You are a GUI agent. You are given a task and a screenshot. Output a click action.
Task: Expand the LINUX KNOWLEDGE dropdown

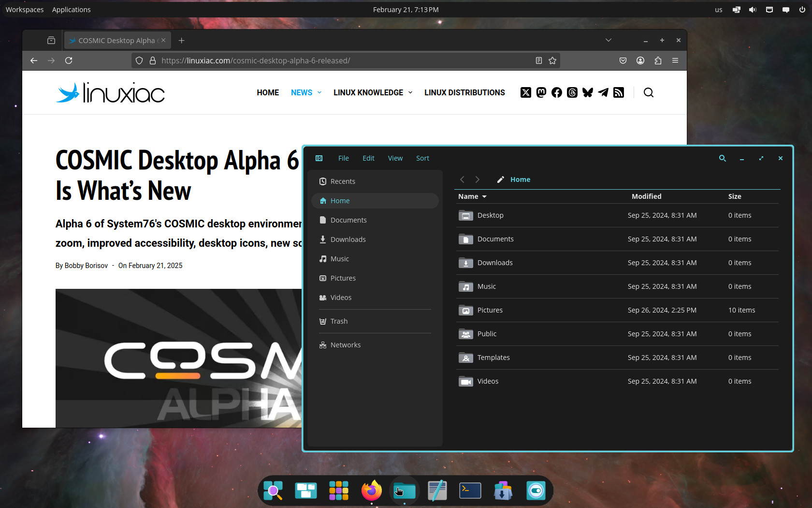[410, 92]
